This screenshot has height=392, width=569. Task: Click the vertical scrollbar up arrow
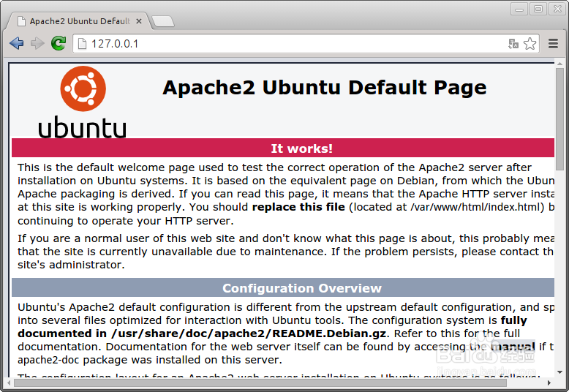[x=559, y=64]
